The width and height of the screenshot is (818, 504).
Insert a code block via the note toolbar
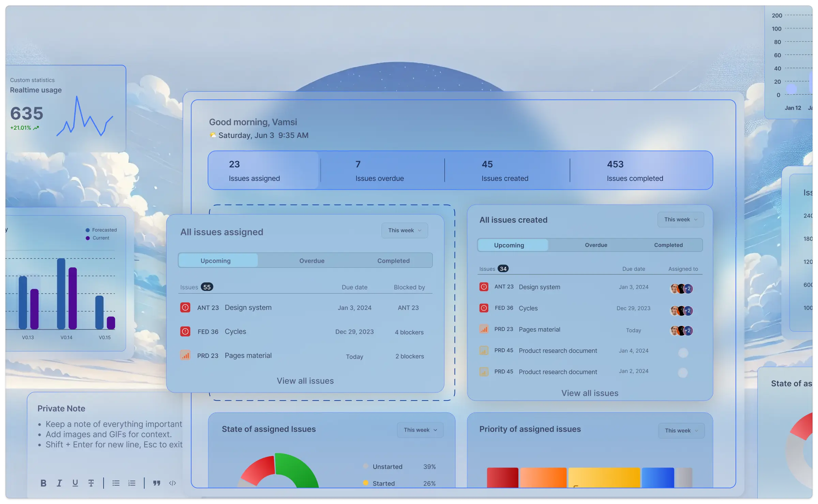(x=172, y=483)
